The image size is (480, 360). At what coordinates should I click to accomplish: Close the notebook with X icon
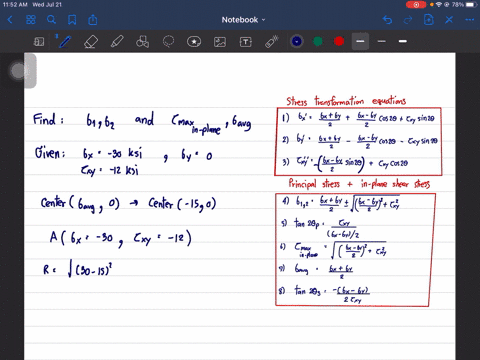(449, 20)
